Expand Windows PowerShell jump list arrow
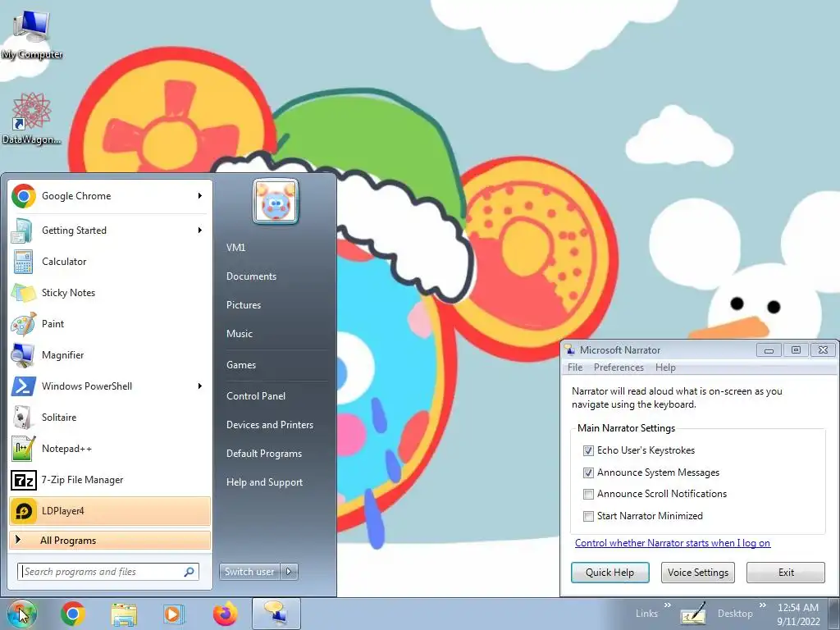The image size is (840, 630). pyautogui.click(x=200, y=386)
